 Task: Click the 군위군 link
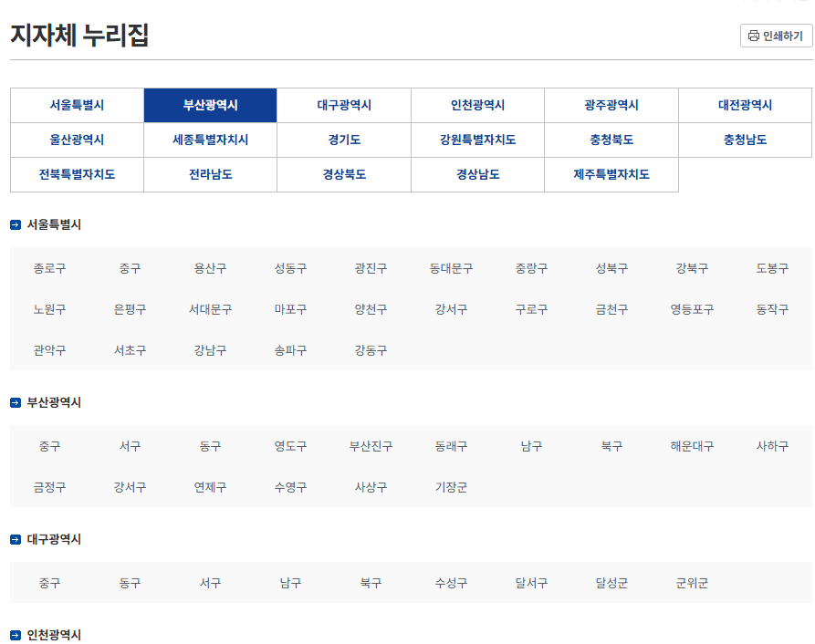692,583
